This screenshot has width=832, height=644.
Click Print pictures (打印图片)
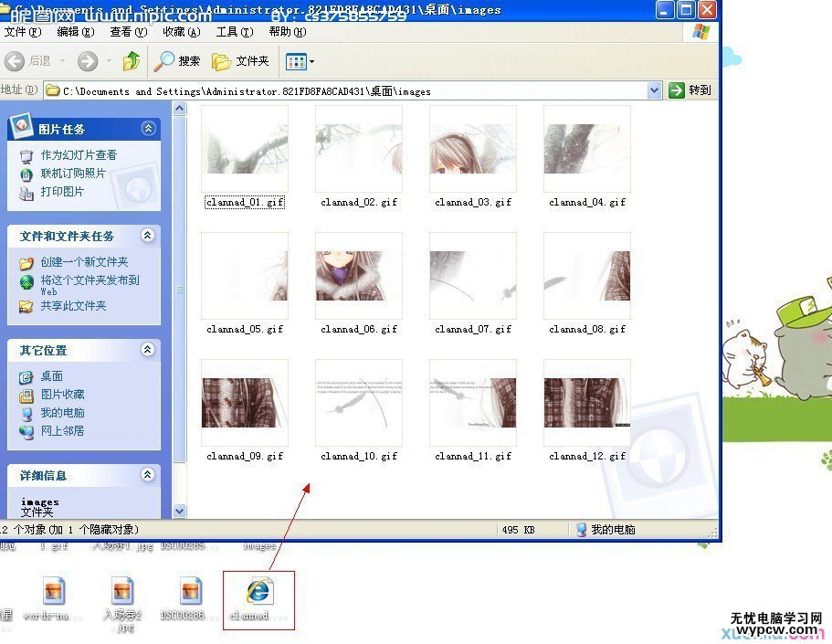pyautogui.click(x=63, y=191)
